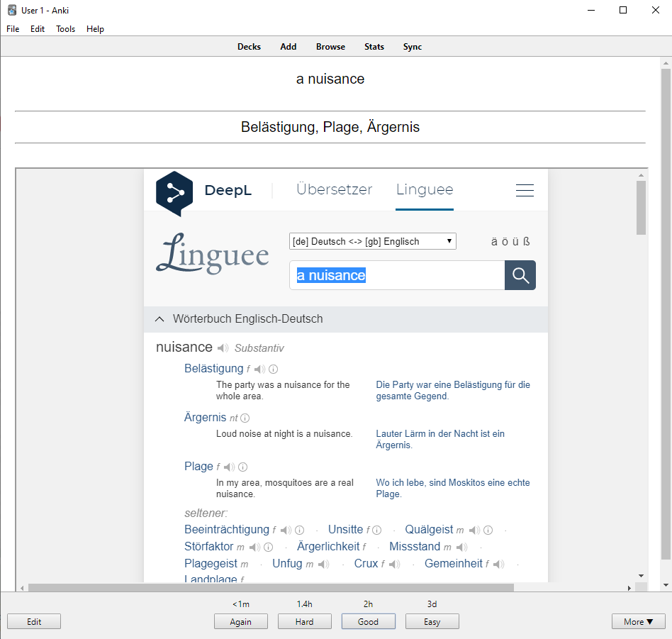Open the Belästigung translation link
This screenshot has height=639, width=672.
click(214, 368)
